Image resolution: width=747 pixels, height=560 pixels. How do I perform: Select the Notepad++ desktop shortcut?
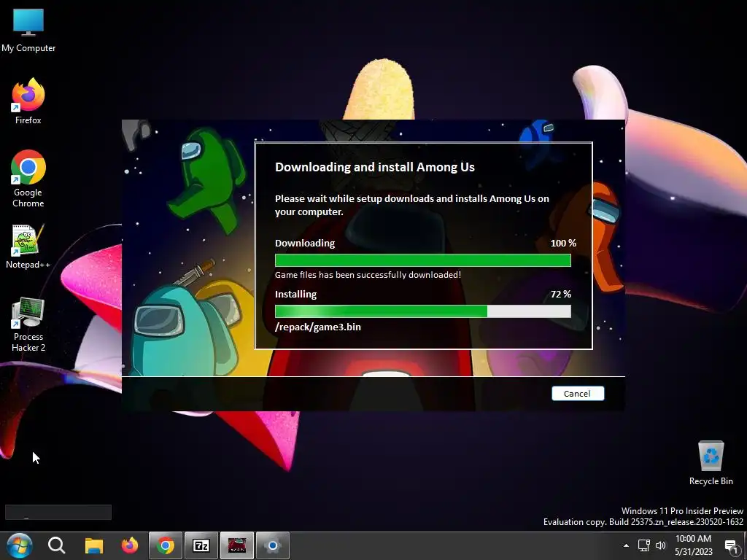pyautogui.click(x=28, y=246)
